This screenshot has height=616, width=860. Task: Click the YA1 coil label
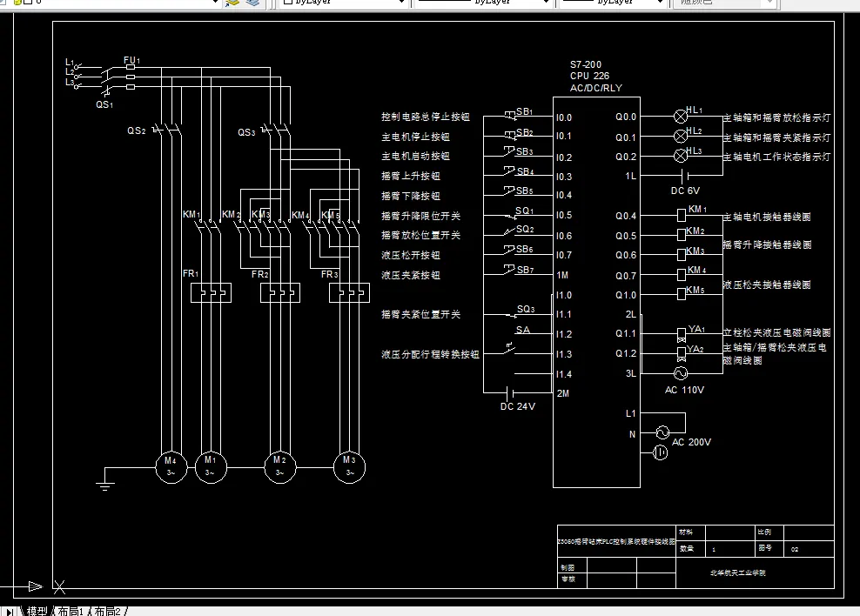696,329
